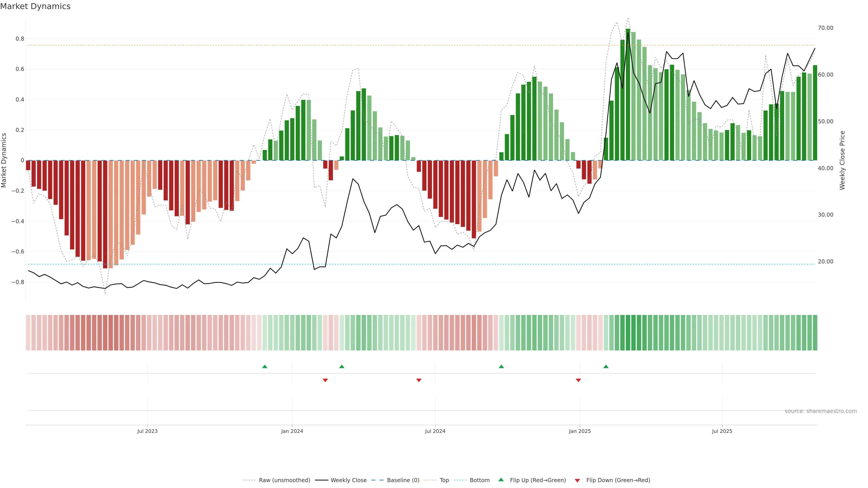The image size is (868, 488).
Task: Toggle Weekly Close legend entry
Action: [348, 480]
